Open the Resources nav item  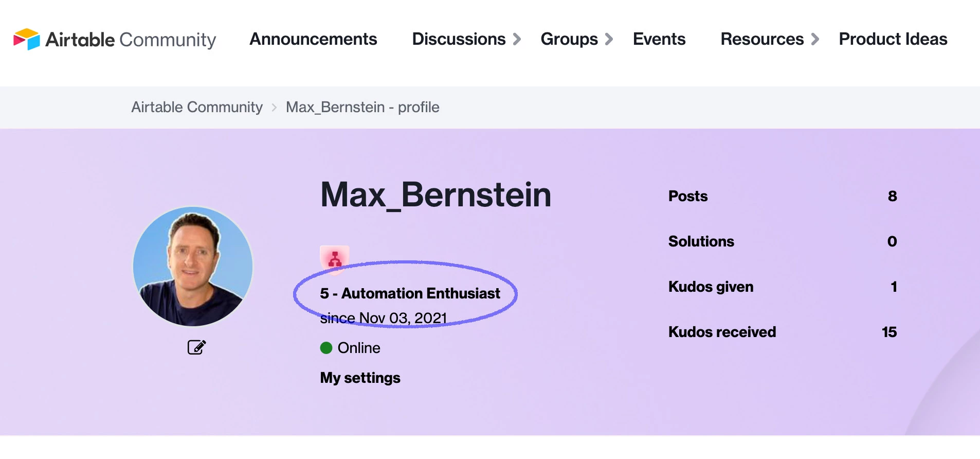(762, 39)
